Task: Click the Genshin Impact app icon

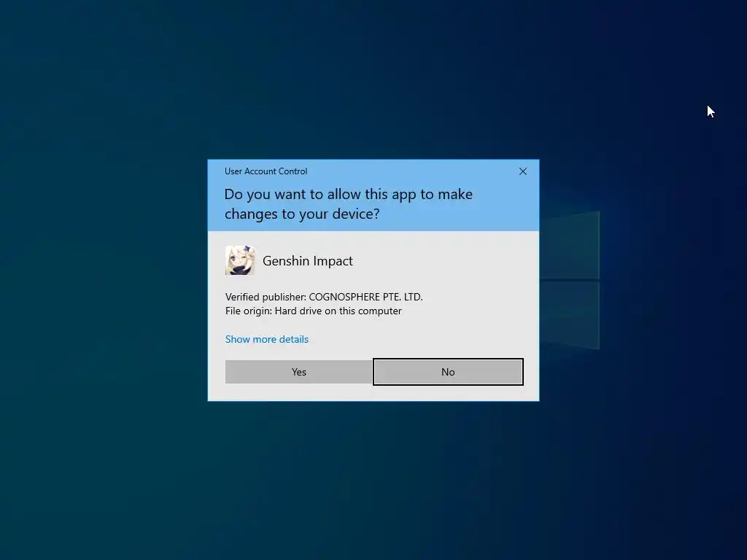Action: 240,260
